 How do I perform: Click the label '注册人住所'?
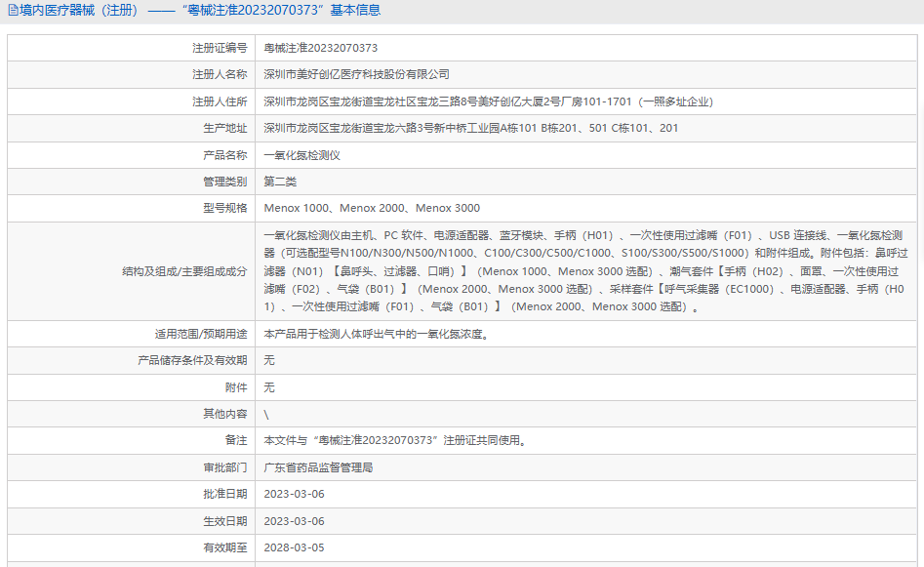220,101
